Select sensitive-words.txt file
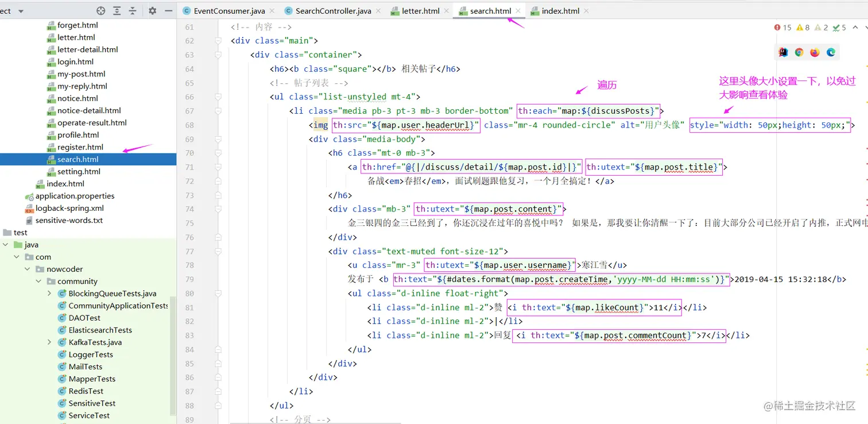 (69, 220)
